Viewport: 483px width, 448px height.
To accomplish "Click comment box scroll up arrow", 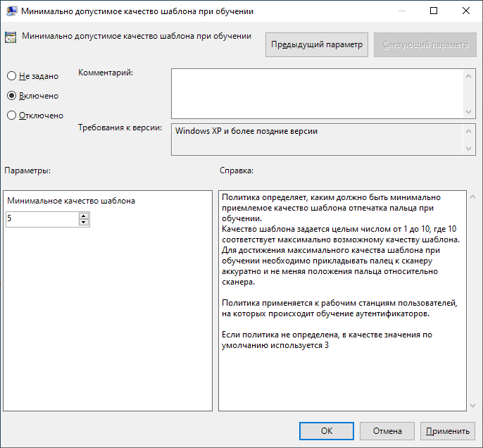I will [468, 76].
